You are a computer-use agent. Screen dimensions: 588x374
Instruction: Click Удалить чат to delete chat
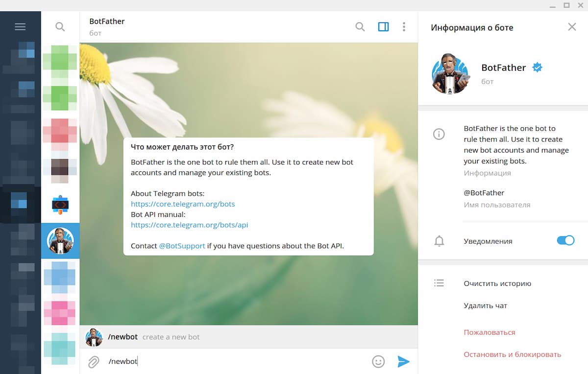485,305
